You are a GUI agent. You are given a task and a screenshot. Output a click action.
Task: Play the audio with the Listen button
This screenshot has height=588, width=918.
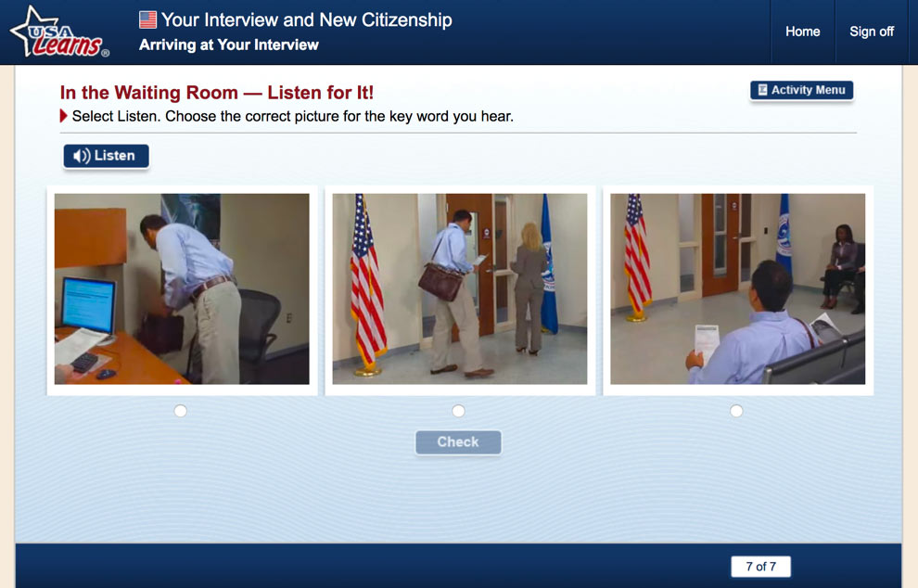tap(106, 156)
